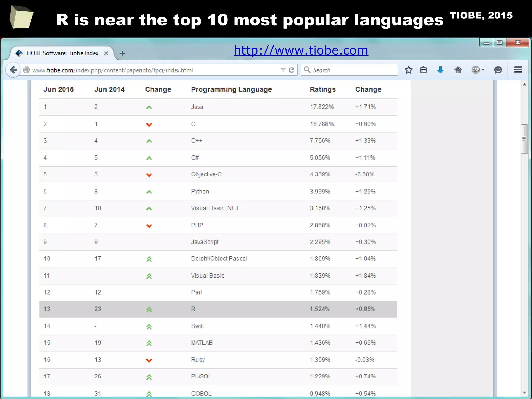Select the COBOL language cell

(201, 394)
